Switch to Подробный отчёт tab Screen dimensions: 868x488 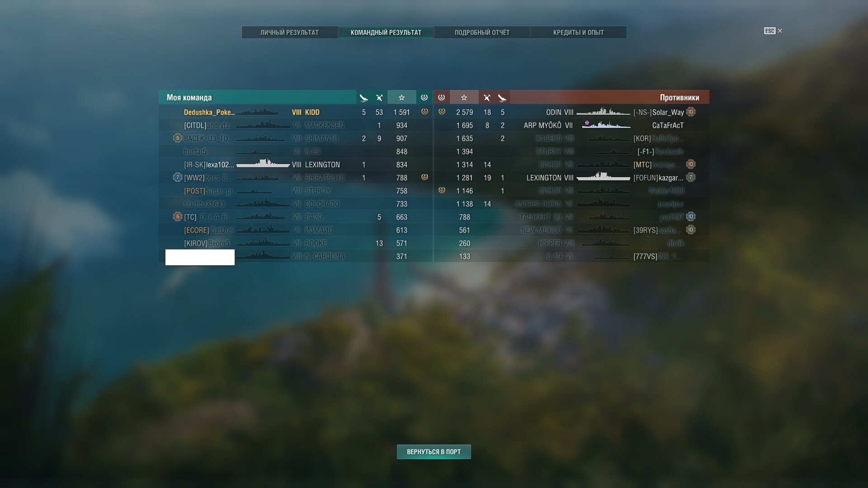pos(482,33)
